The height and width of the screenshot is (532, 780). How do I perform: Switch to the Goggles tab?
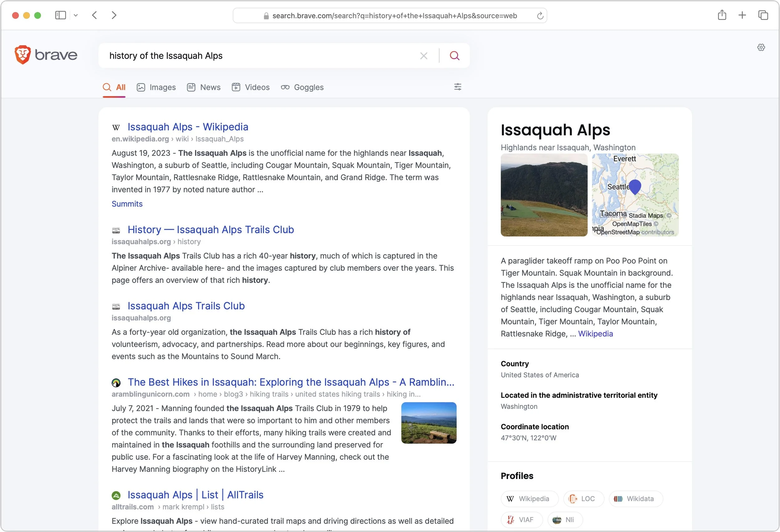pyautogui.click(x=302, y=87)
